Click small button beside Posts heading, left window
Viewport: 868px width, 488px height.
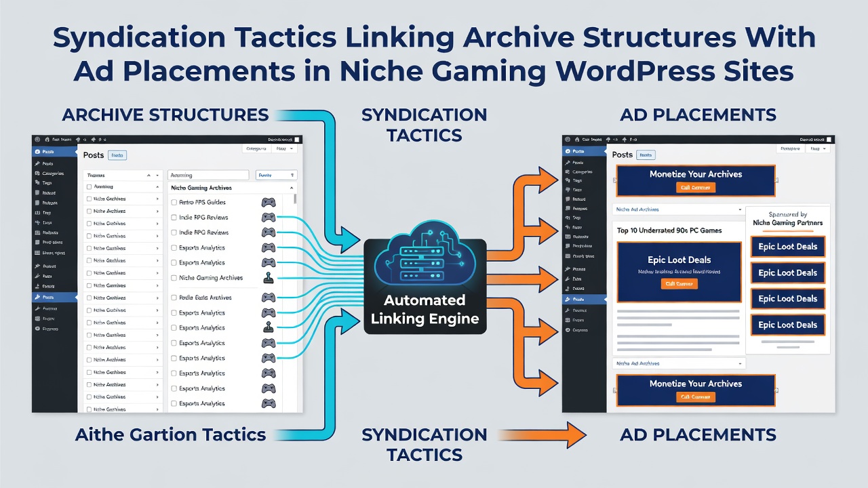(117, 155)
